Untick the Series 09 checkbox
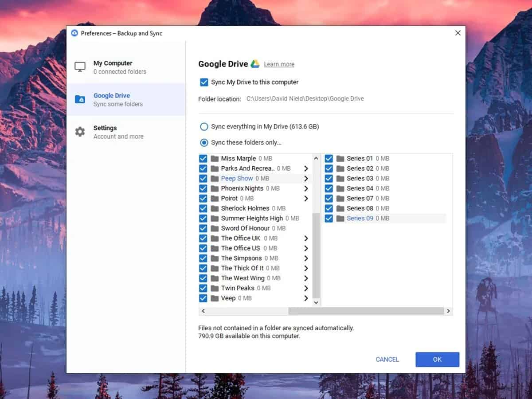 (329, 218)
